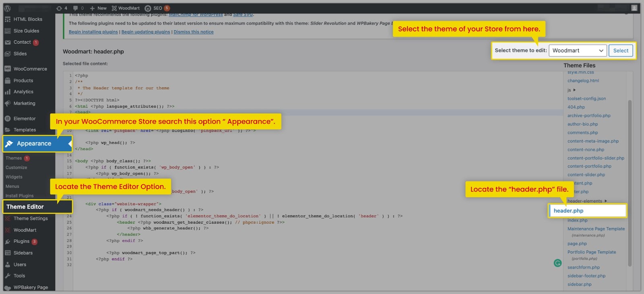
Task: Open Portfolio Page Template file
Action: [592, 252]
